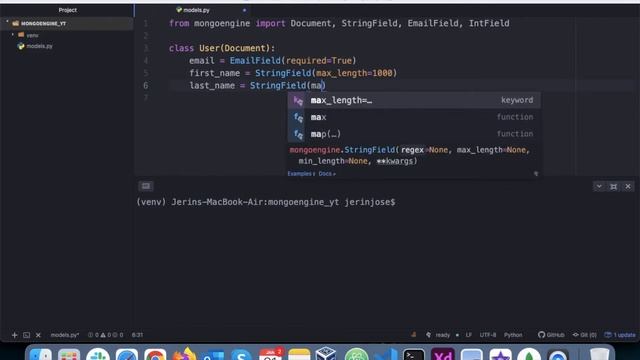
Task: Click the modified dot on models.py tab
Action: pos(244,10)
